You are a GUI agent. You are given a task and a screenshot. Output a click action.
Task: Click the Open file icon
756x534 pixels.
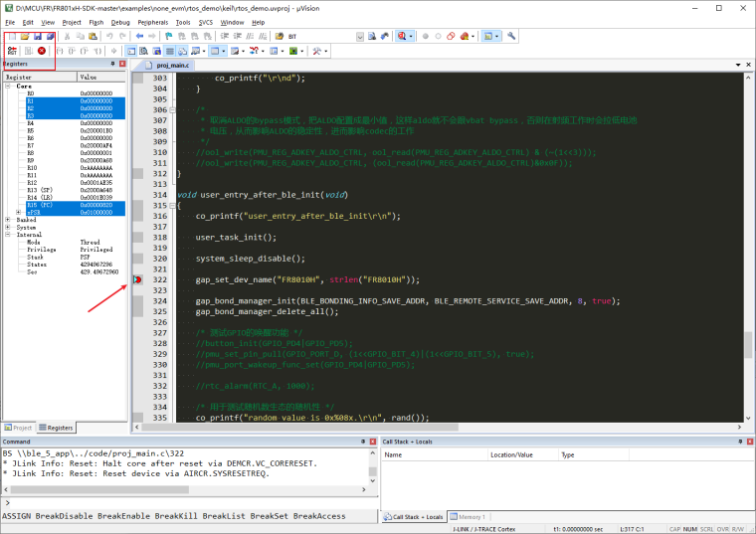pos(25,36)
